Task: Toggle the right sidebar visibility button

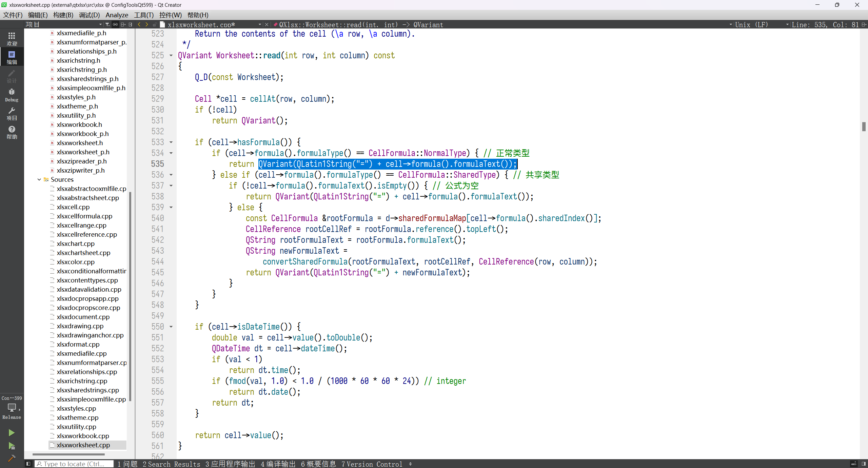Action: pos(863,464)
